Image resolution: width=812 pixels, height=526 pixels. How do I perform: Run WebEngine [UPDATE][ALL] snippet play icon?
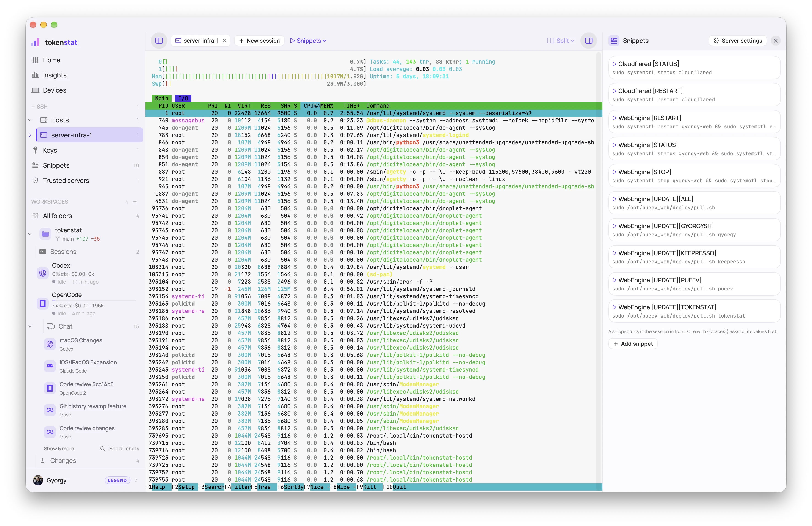pos(614,199)
